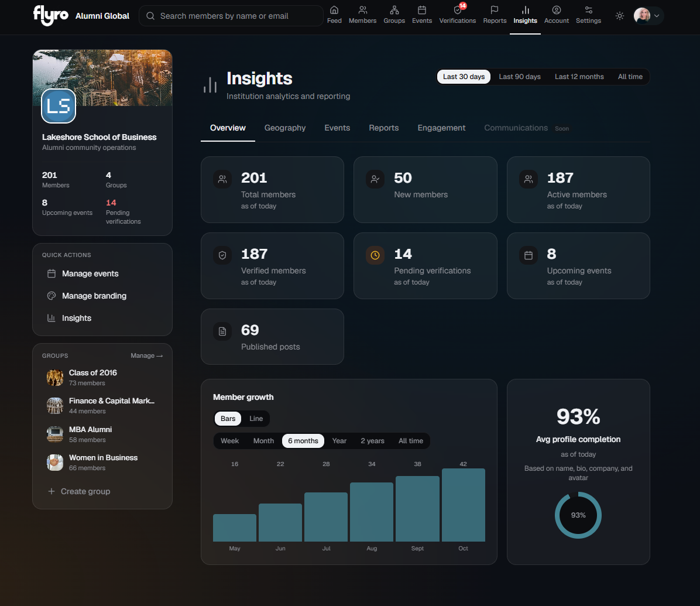The height and width of the screenshot is (606, 700).
Task: Go to Groups in top navigation
Action: [394, 15]
